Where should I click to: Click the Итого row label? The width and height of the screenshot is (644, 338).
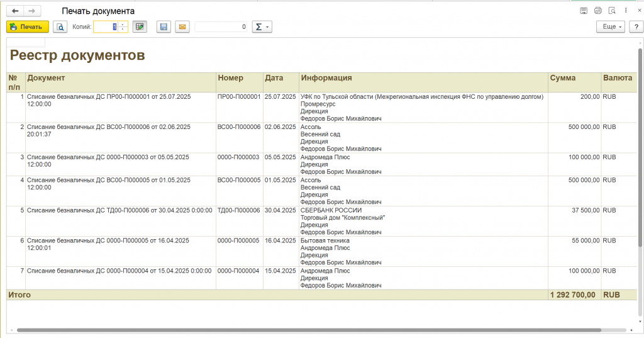[19, 295]
